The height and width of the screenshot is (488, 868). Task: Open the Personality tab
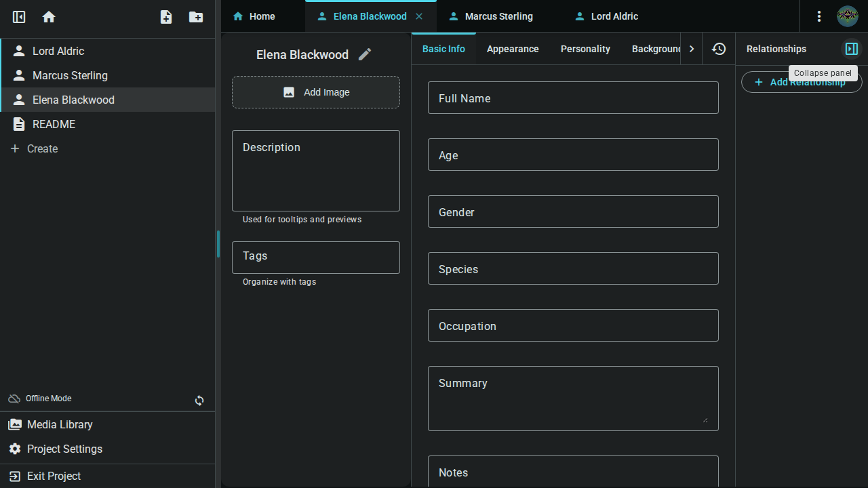point(585,48)
